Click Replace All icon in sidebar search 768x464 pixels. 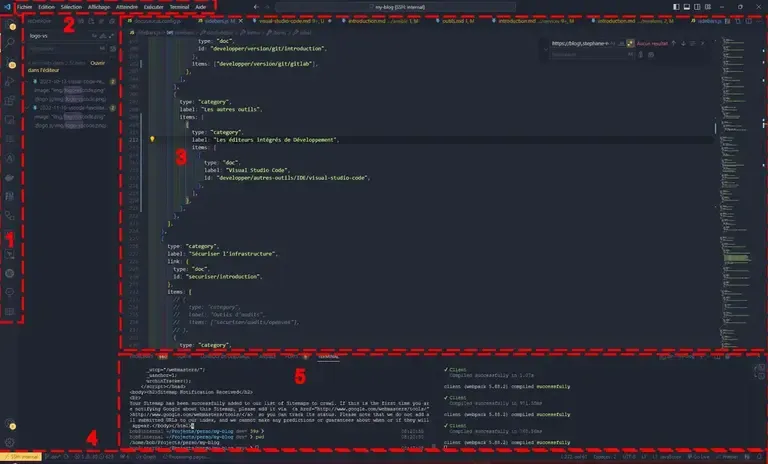click(x=113, y=49)
